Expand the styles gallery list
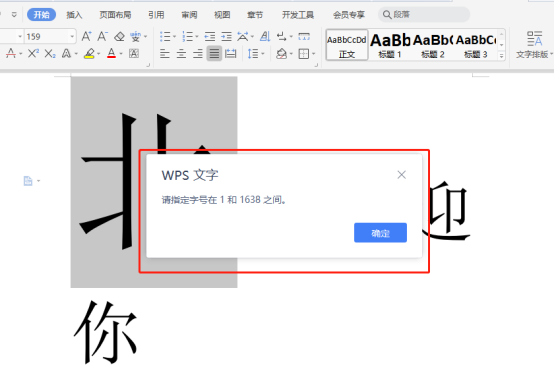554x371 pixels. point(501,56)
